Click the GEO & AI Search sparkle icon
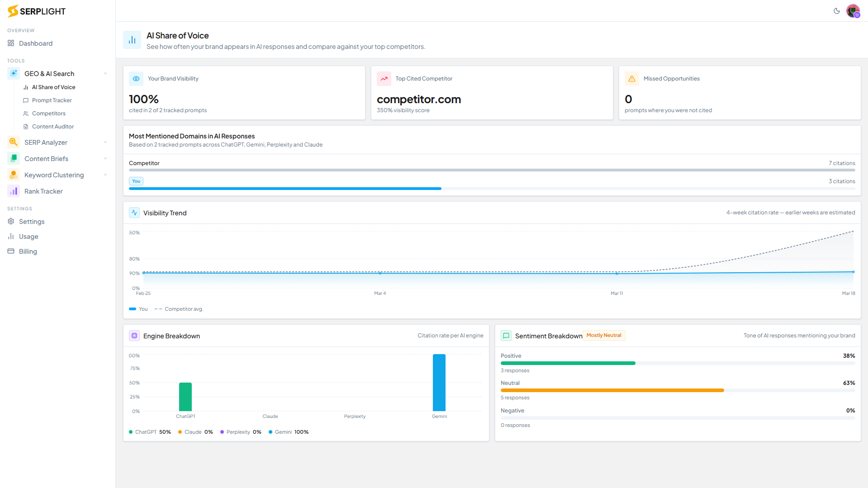The image size is (868, 488). [14, 74]
